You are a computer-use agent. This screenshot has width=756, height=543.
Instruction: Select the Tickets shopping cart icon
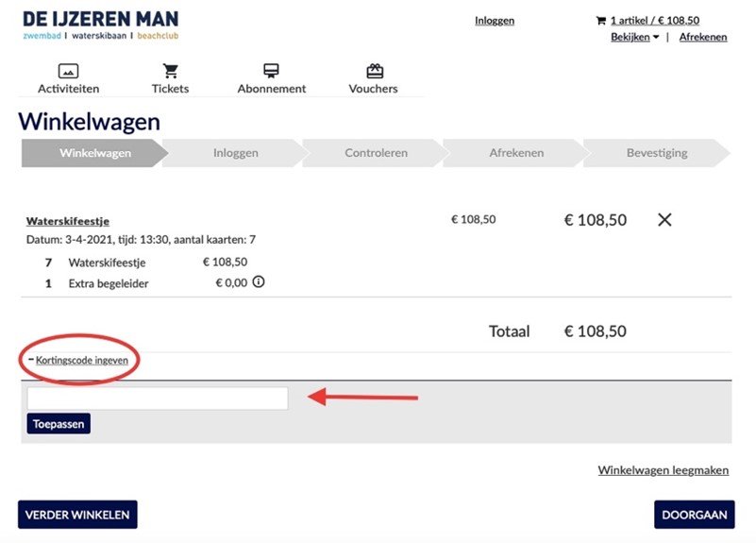click(x=170, y=71)
